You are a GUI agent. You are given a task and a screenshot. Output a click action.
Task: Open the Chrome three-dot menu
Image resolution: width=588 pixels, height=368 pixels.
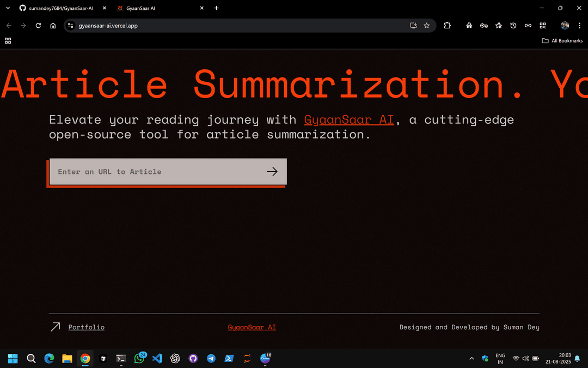coord(579,26)
